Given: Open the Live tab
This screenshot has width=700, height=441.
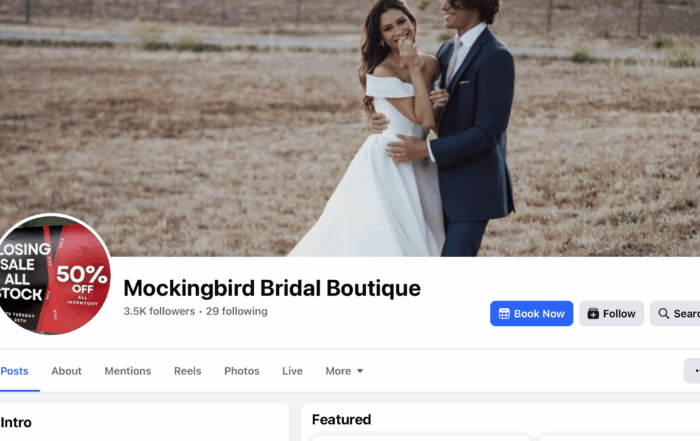Looking at the screenshot, I should point(292,371).
